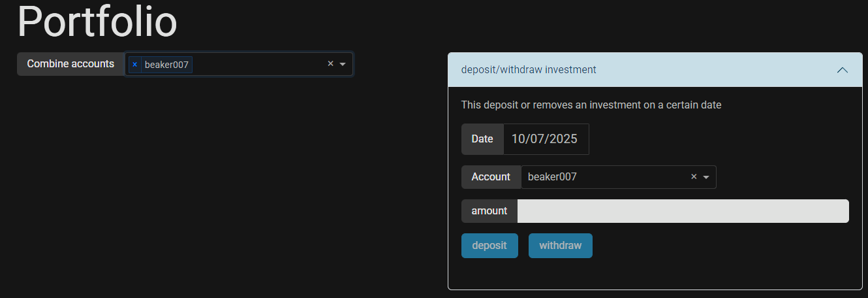Click the beaker007 chip in Combine accounts
This screenshot has width=868, height=298.
coord(166,65)
